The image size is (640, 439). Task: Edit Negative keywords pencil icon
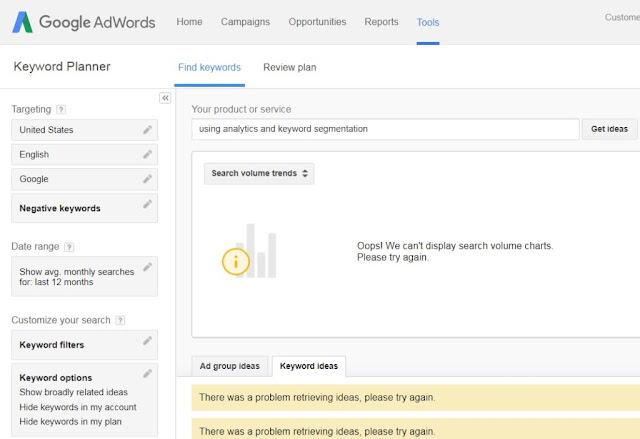(147, 204)
